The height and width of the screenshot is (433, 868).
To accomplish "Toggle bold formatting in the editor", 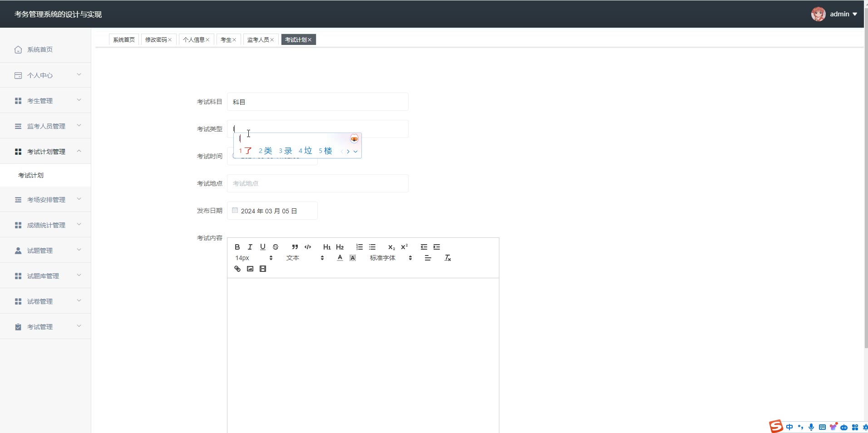I will [237, 247].
